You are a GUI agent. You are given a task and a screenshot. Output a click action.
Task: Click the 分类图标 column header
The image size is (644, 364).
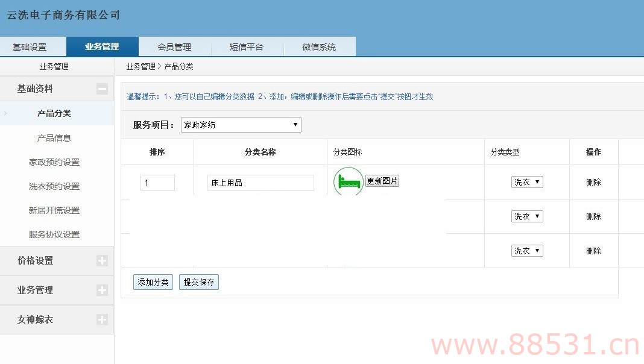347,152
